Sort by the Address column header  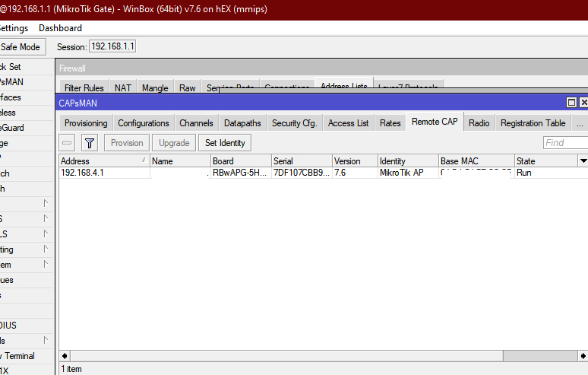point(104,161)
